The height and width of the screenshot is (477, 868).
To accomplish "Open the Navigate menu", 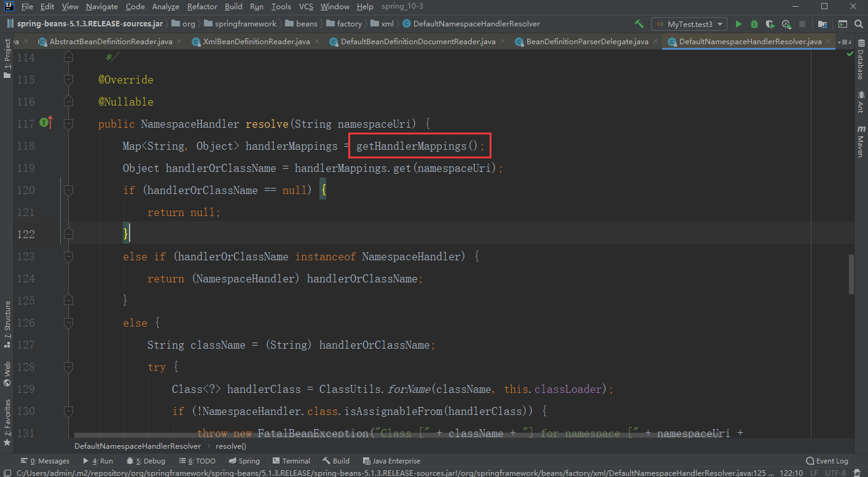I will [x=102, y=7].
